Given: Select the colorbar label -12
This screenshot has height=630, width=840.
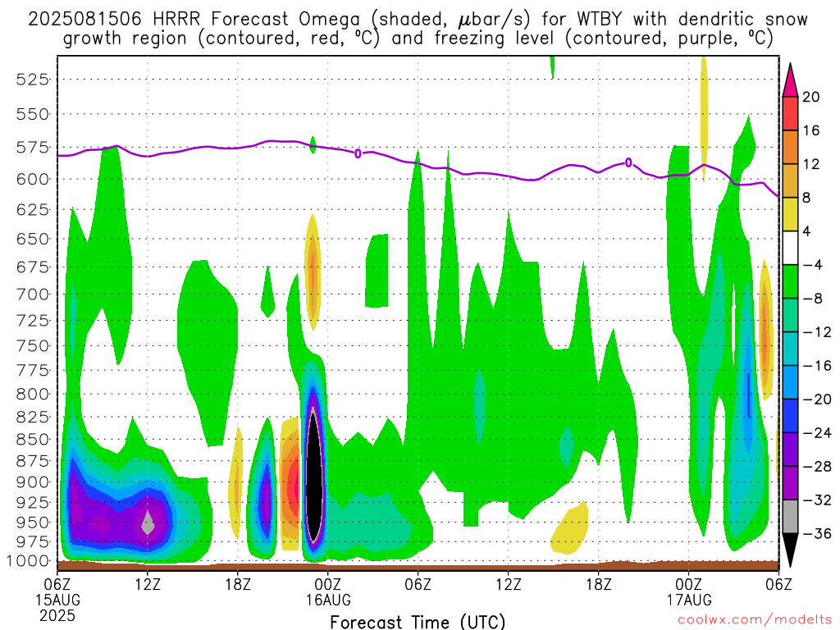Looking at the screenshot, I should 817,333.
